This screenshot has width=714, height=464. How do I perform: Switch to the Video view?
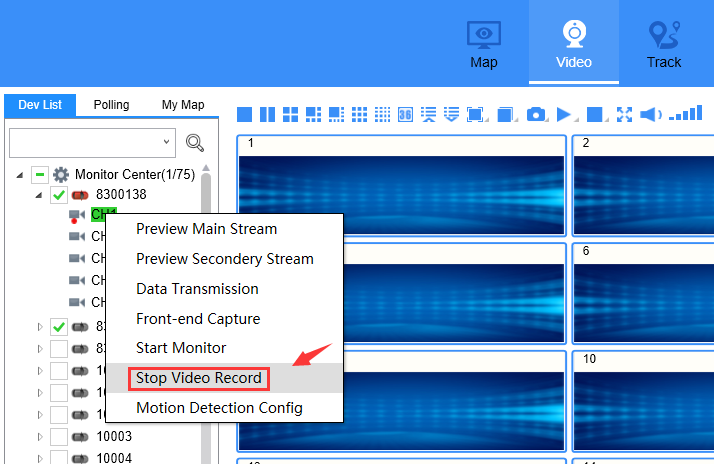point(574,44)
